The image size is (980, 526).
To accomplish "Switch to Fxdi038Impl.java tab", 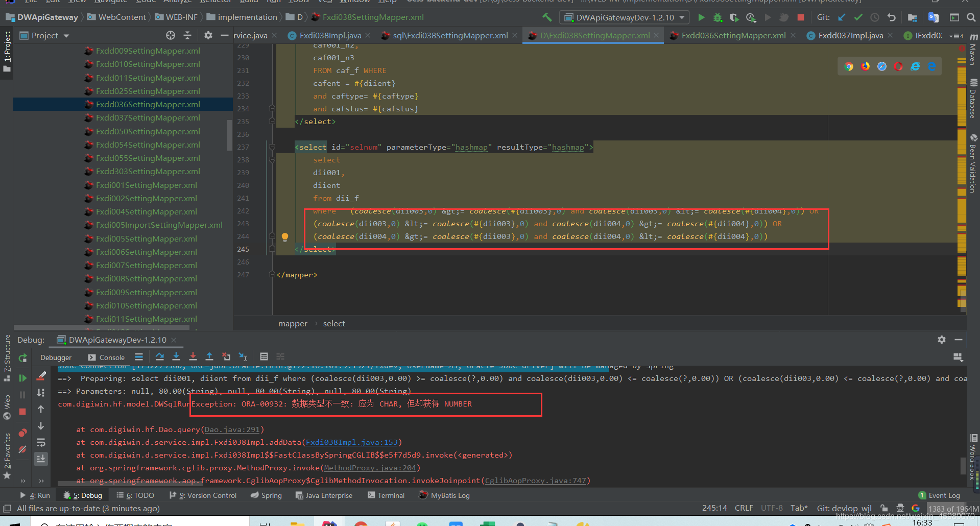I will click(330, 35).
